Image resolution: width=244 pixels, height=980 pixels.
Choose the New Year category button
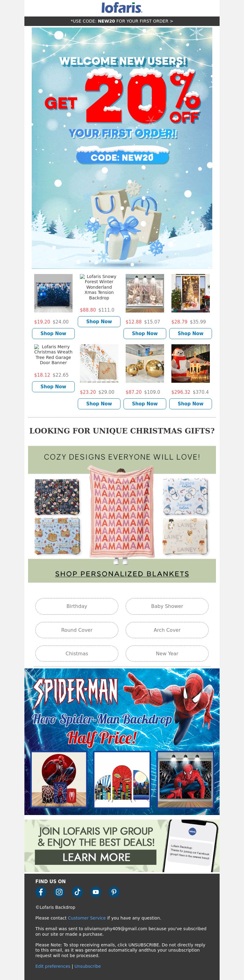click(x=167, y=653)
